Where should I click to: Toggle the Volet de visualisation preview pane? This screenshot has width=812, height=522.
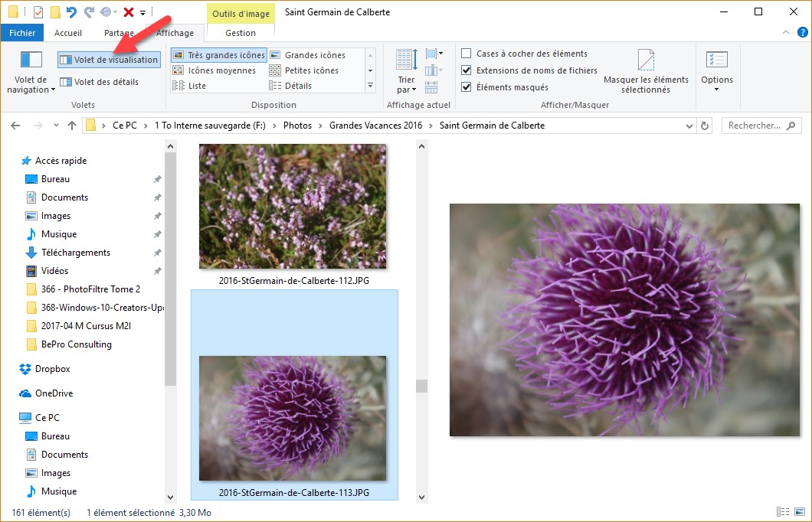[109, 60]
